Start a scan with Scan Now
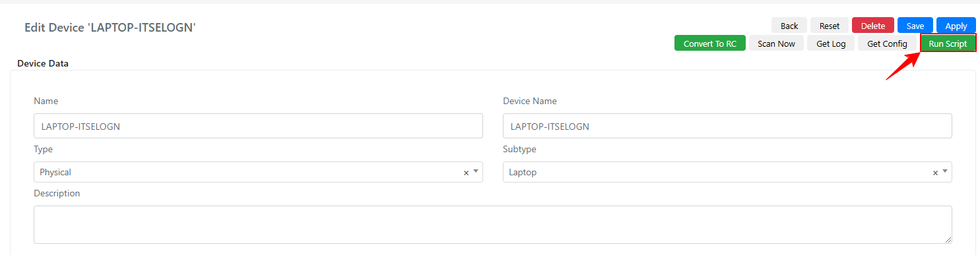980x255 pixels. point(776,43)
